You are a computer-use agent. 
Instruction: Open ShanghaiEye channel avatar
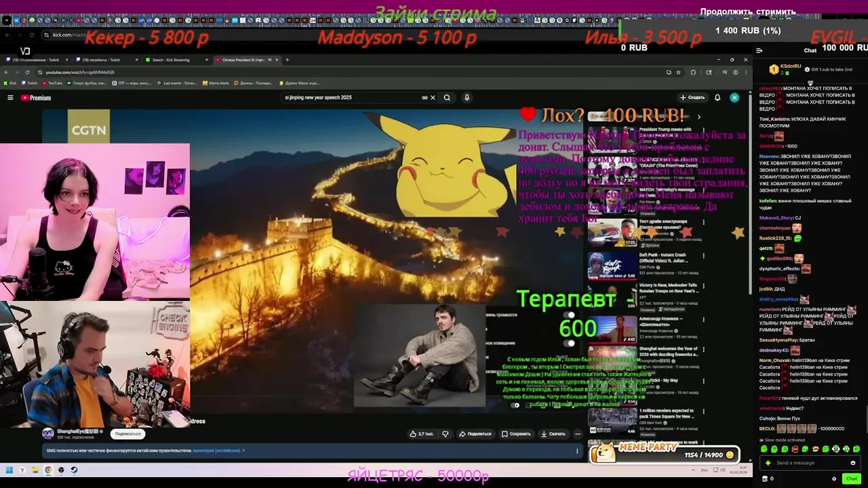pyautogui.click(x=48, y=434)
